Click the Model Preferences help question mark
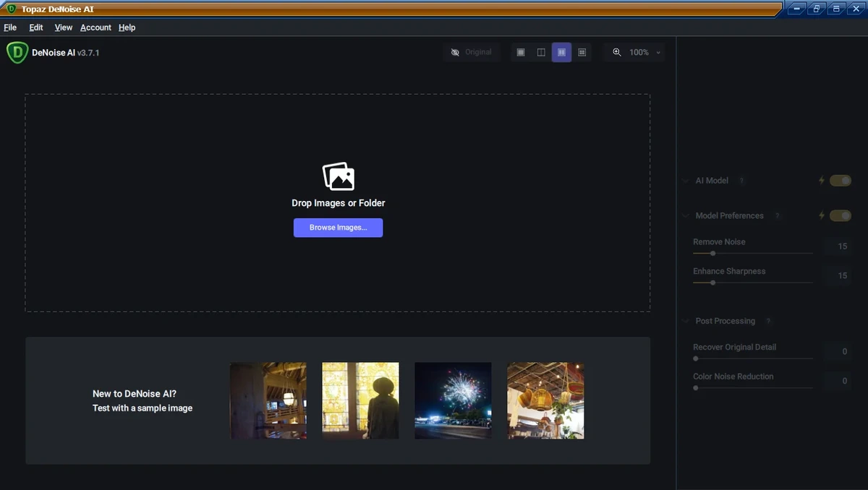 pos(777,216)
